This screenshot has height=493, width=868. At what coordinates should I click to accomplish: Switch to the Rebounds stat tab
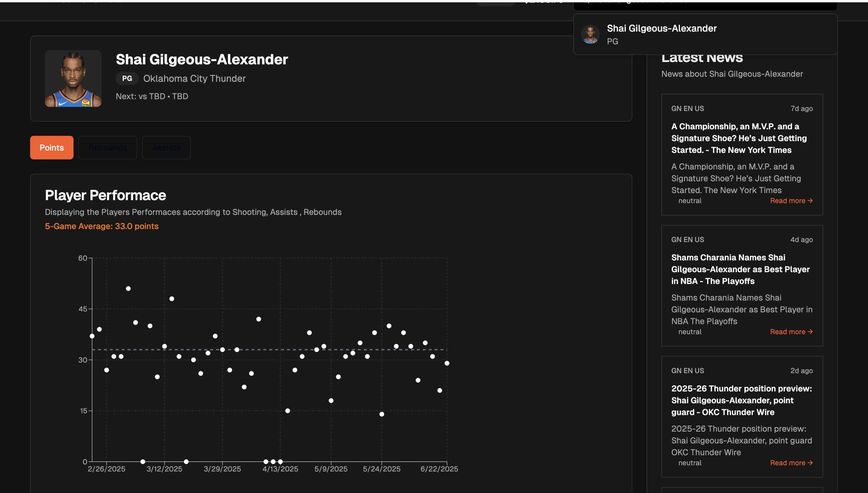click(107, 148)
